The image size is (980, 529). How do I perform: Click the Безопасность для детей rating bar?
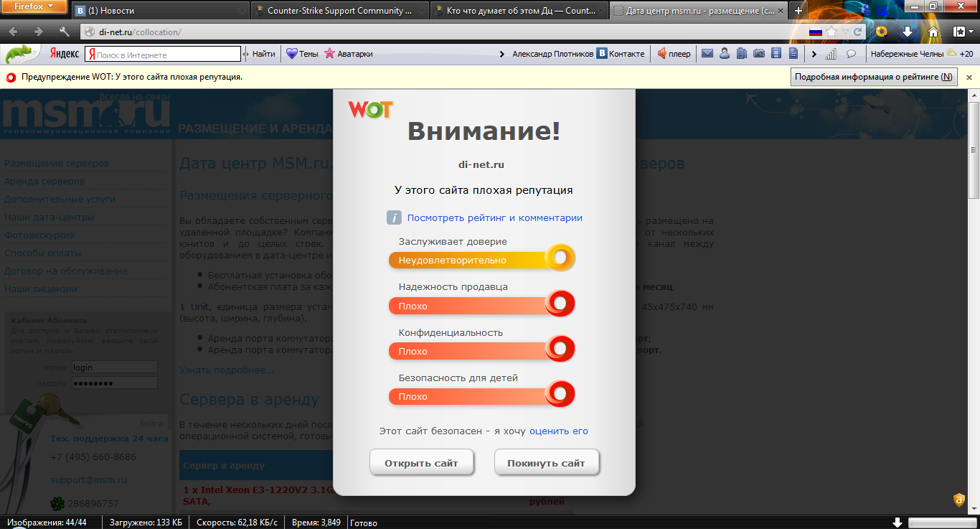coord(481,395)
